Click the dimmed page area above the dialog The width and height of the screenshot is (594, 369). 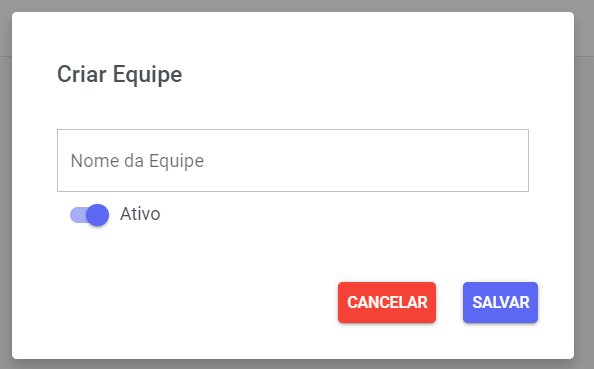click(x=297, y=5)
